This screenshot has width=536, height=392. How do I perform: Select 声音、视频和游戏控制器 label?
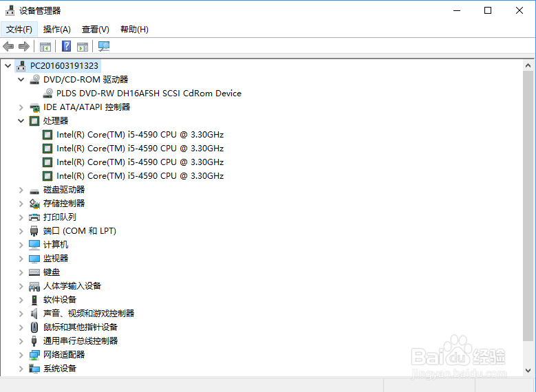[x=89, y=314]
